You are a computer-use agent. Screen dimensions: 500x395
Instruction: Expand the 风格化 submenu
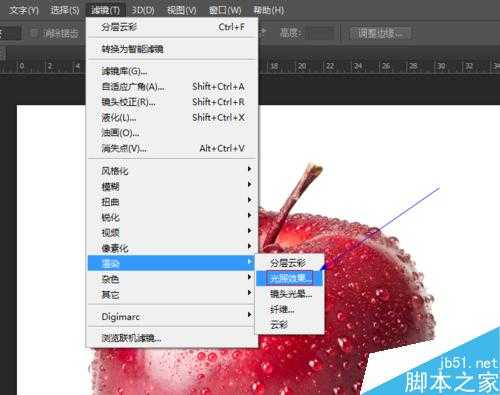coord(172,171)
